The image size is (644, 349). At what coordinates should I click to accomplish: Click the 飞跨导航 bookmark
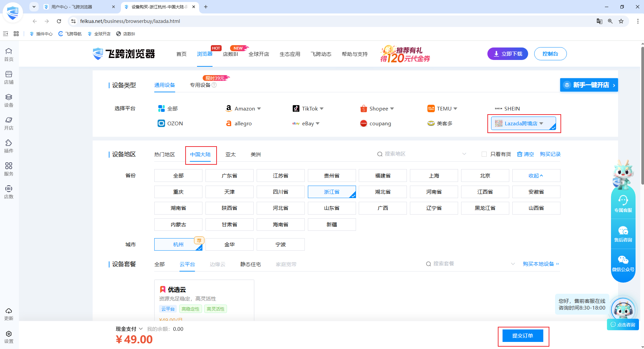[70, 34]
